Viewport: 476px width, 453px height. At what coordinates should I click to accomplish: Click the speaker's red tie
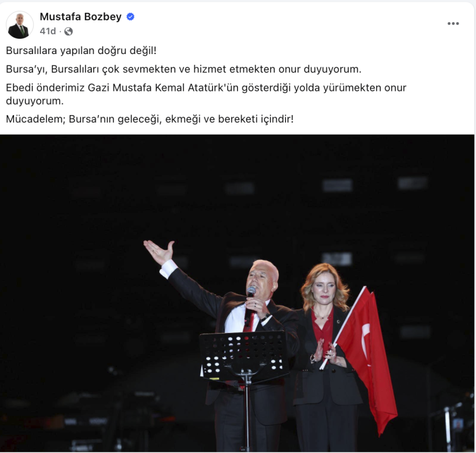(x=249, y=325)
